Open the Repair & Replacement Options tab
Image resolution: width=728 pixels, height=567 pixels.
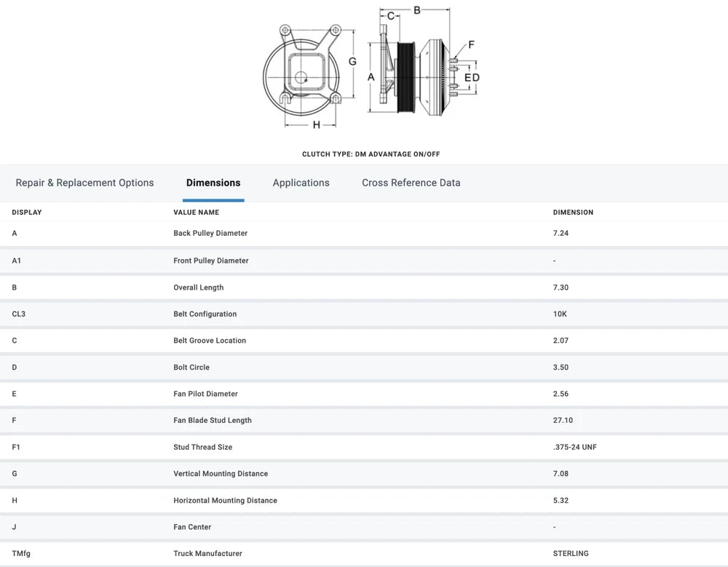84,183
